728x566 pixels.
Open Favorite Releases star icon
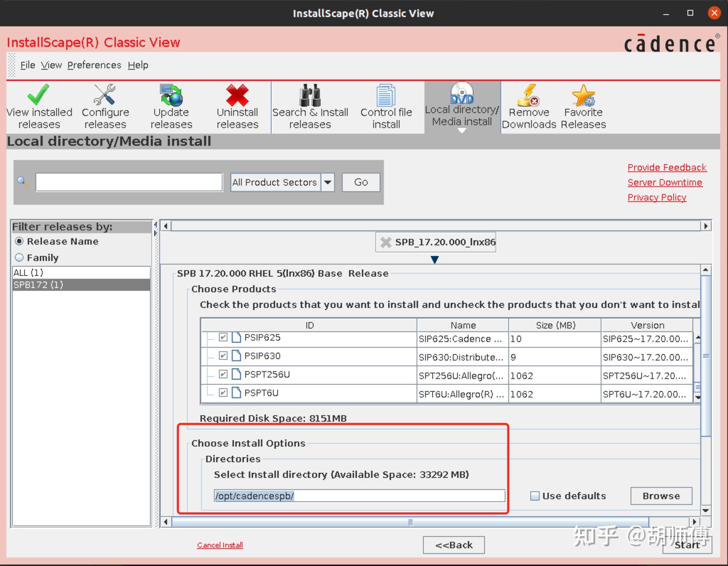[x=583, y=95]
